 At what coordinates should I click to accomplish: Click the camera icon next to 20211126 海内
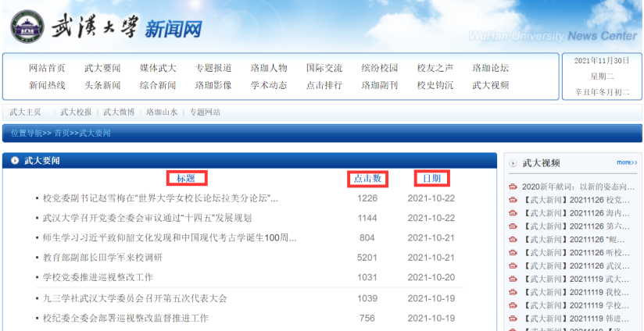(x=513, y=213)
